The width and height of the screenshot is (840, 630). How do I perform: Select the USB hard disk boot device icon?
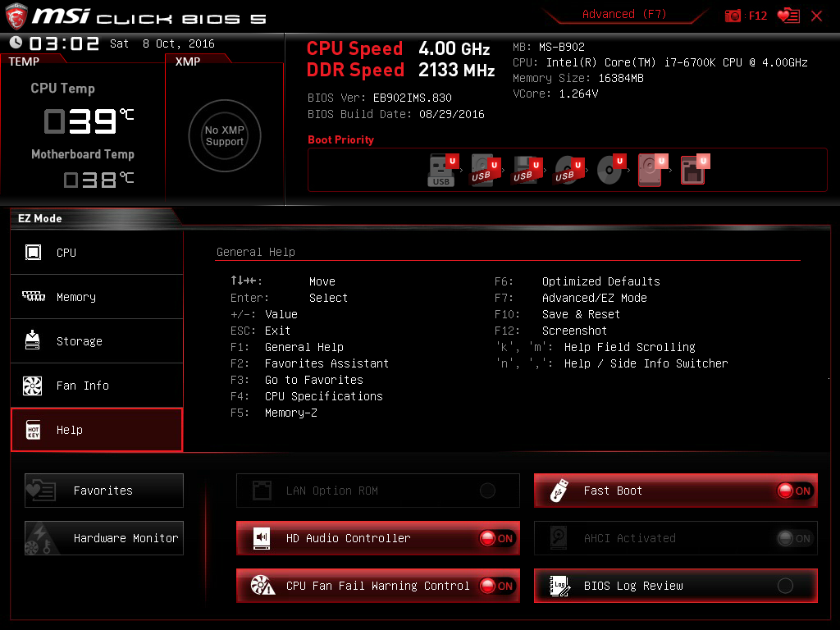(485, 170)
